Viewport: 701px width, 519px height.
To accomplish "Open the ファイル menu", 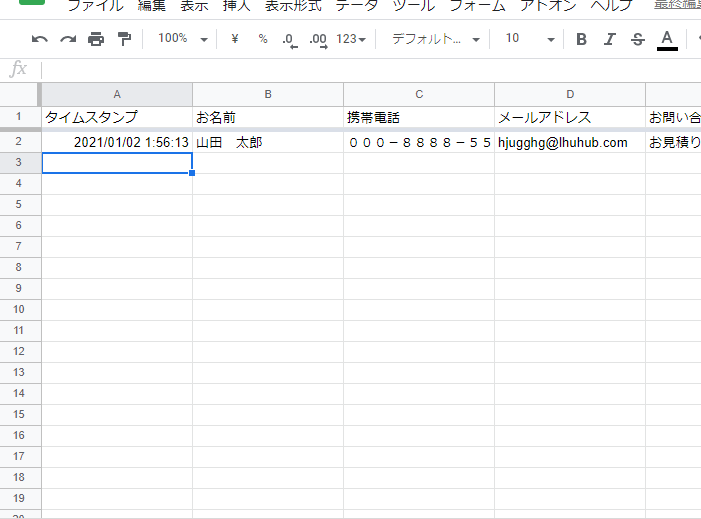I will pyautogui.click(x=95, y=6).
